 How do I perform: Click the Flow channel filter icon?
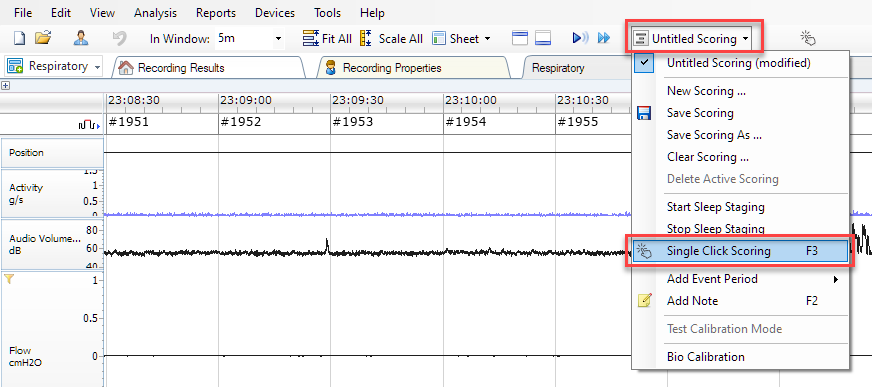coord(8,279)
